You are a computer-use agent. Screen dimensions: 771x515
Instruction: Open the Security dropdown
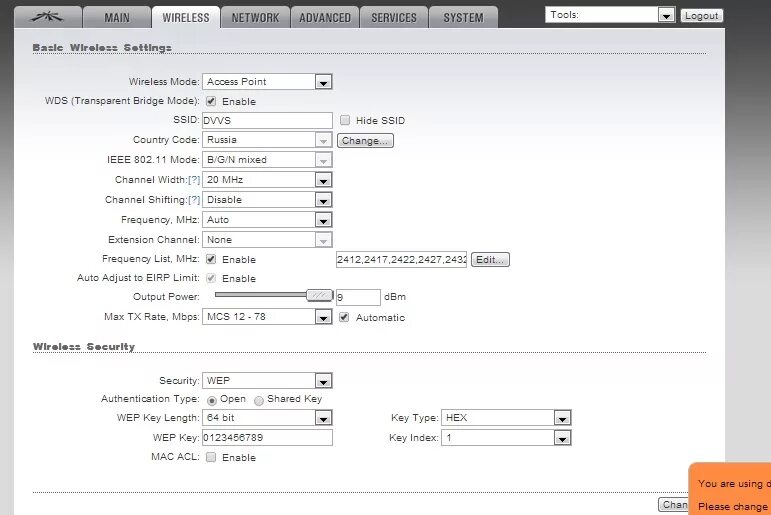(x=267, y=381)
